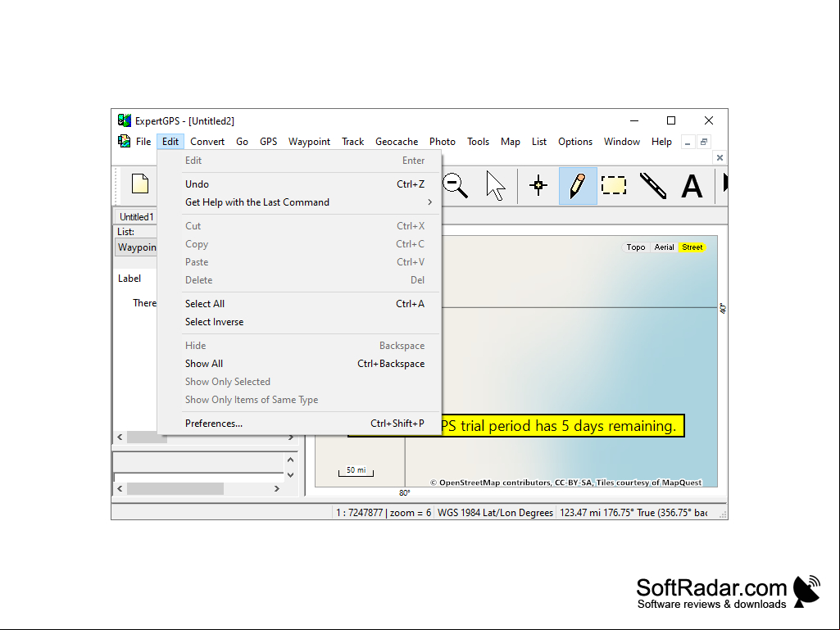Select the zoom out magnifier tool

[456, 185]
